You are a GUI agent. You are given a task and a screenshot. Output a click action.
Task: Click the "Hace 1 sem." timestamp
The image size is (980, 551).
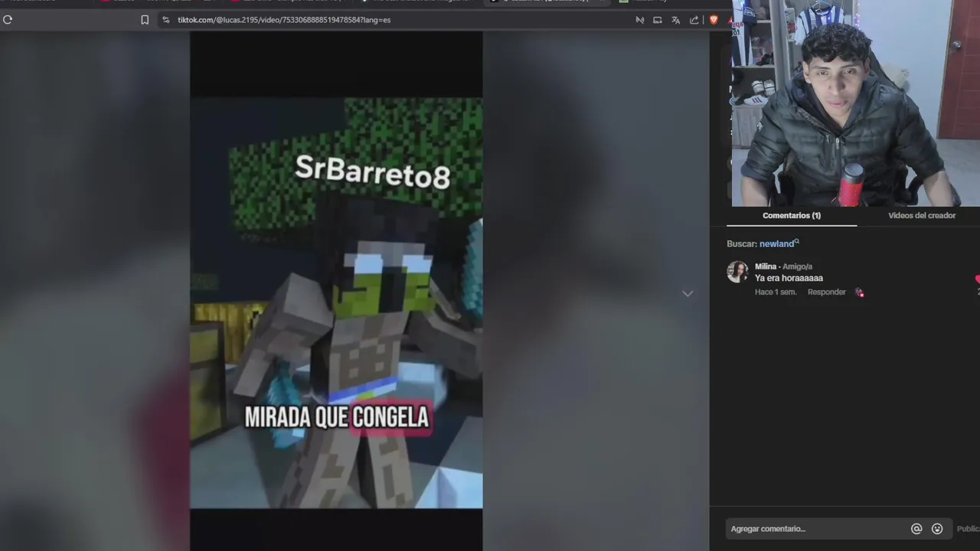(776, 292)
